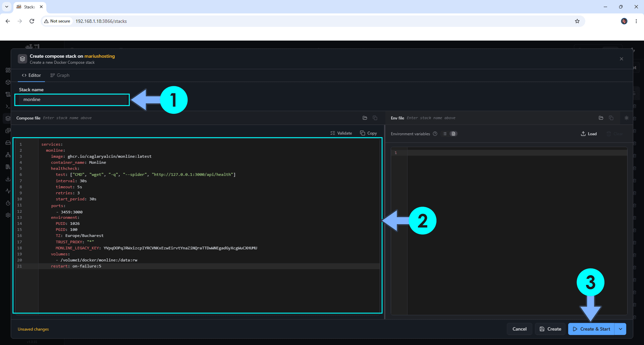644x345 pixels.
Task: Open the Graph tab
Action: tap(60, 75)
